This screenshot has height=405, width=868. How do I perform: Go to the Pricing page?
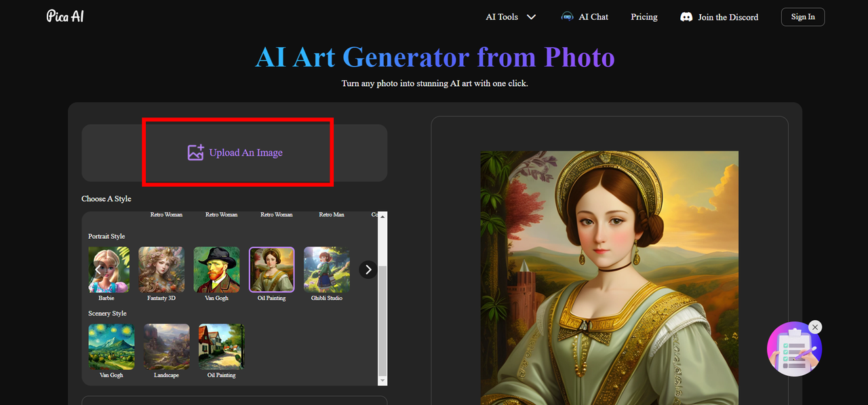(644, 17)
